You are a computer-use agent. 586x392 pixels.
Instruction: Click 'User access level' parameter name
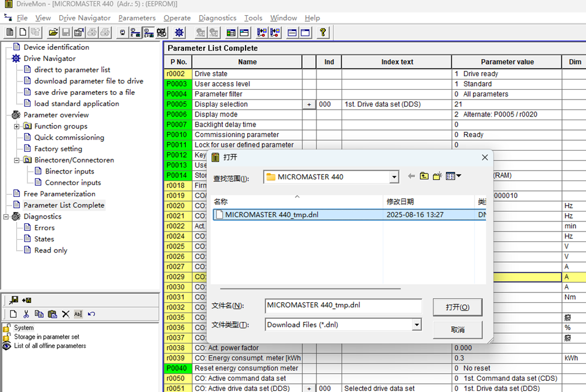click(222, 84)
